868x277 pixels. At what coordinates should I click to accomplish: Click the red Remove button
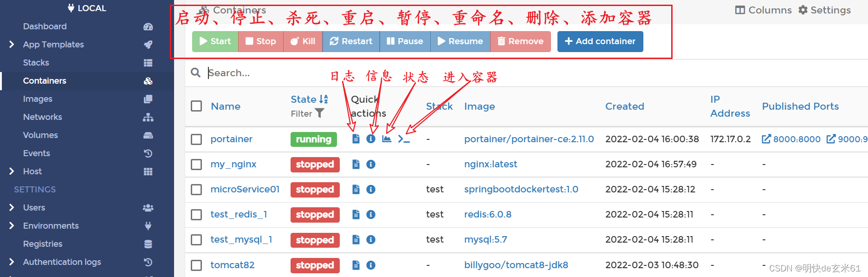coord(521,41)
